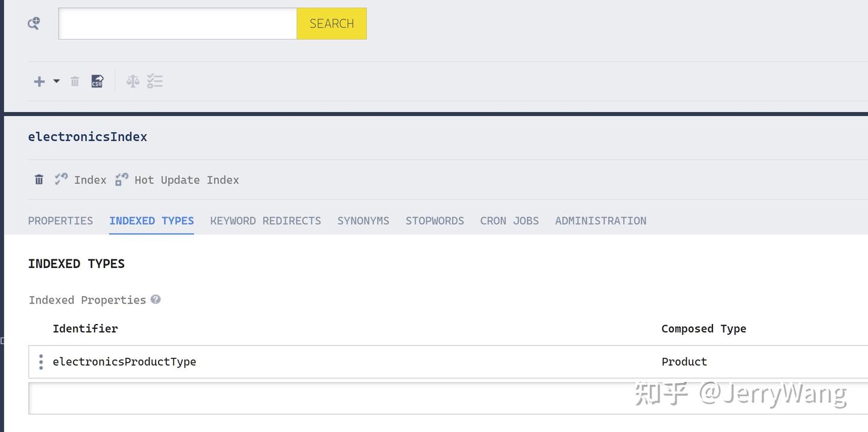Screen dimensions: 868x432
Task: Click the empty add-entry field below the table
Action: coord(448,398)
